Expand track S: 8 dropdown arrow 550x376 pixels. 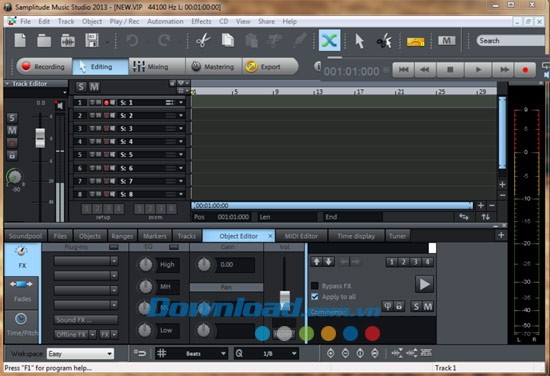pos(181,194)
